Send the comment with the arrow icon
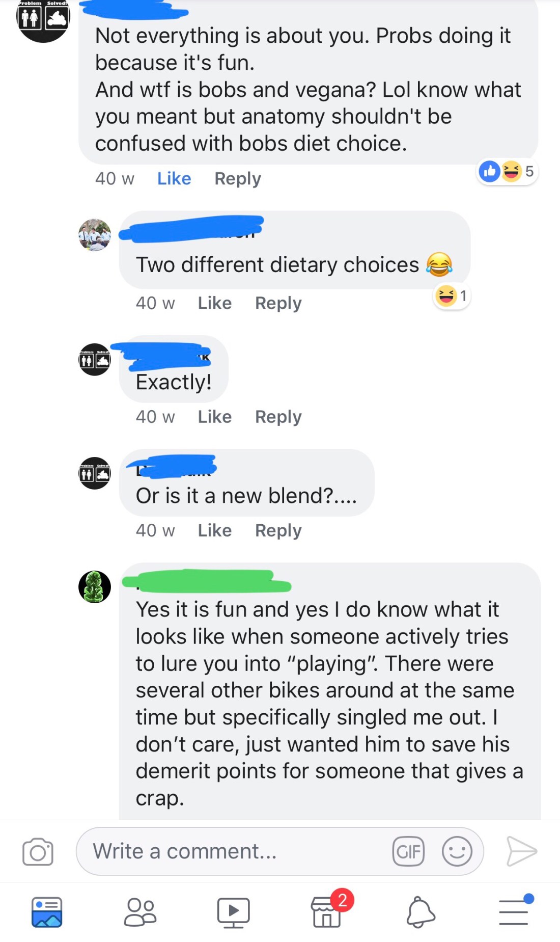 pyautogui.click(x=521, y=851)
